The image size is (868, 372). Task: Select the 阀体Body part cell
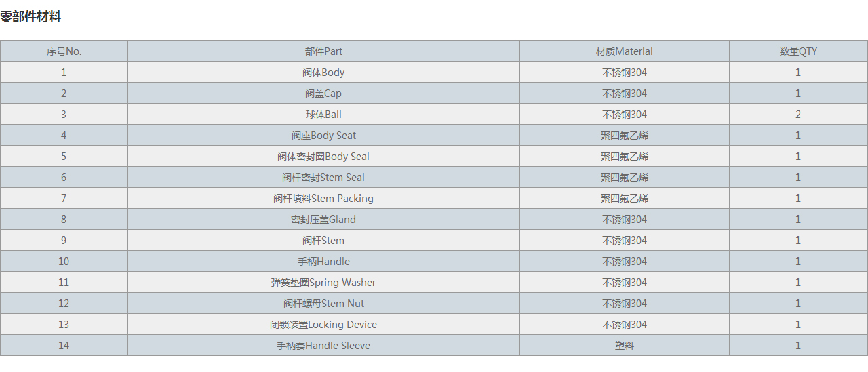[x=323, y=73]
